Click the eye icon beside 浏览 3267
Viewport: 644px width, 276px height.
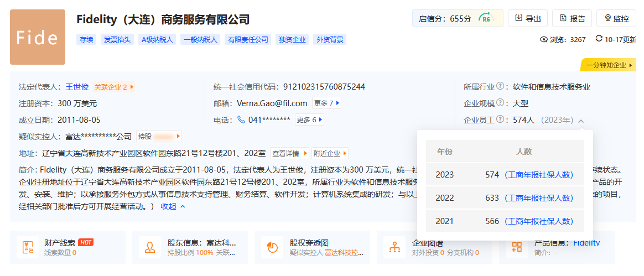click(544, 40)
